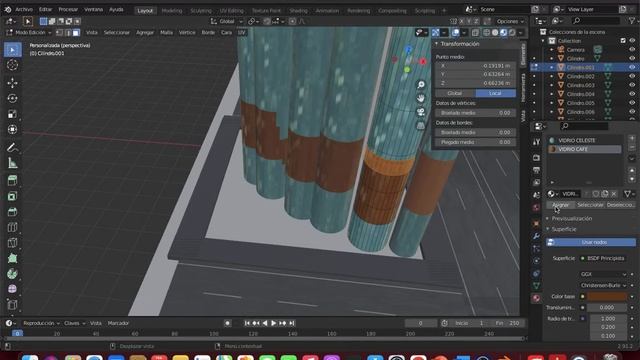Enable edge select mode
Viewport: 640px width, 360px height.
coord(68,32)
